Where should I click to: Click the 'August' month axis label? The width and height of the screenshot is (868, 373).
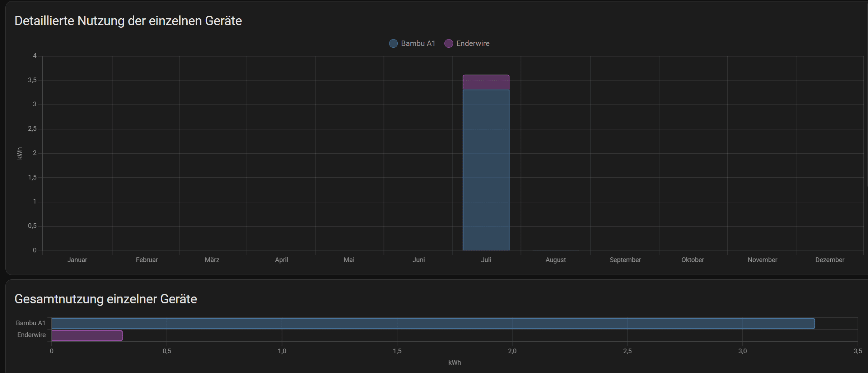tap(556, 260)
